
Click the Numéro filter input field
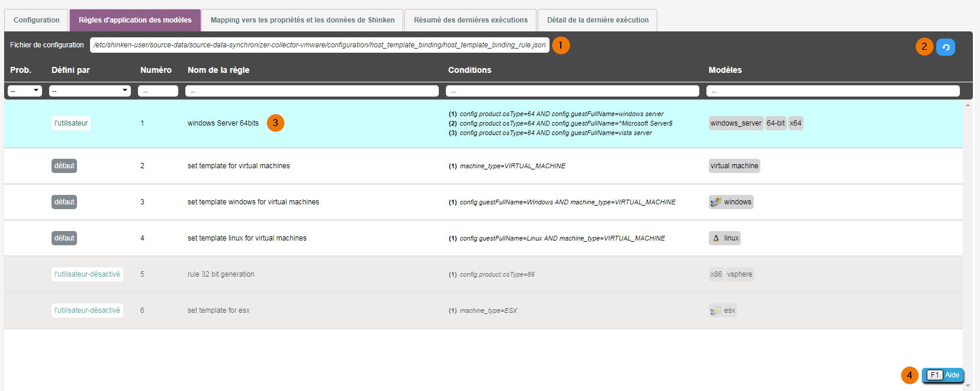158,91
